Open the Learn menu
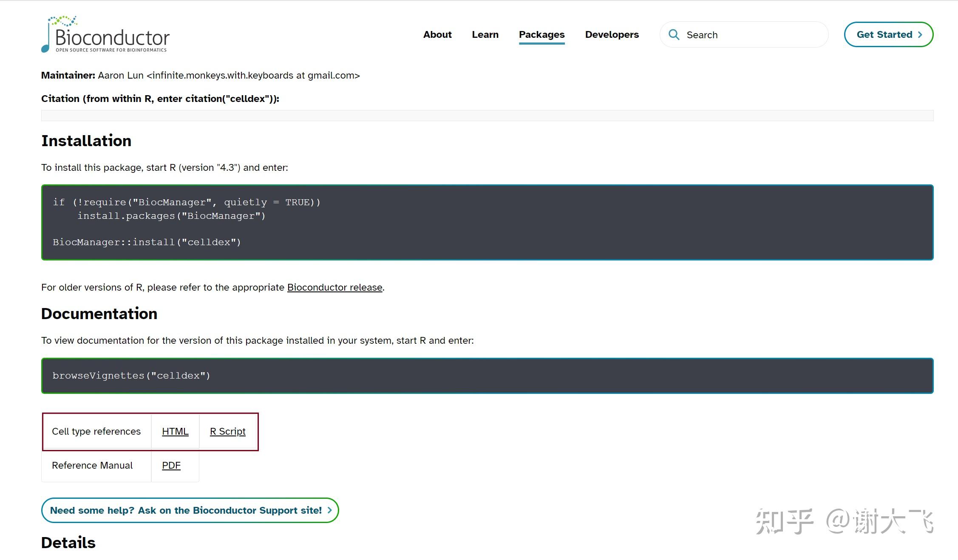 (x=485, y=35)
